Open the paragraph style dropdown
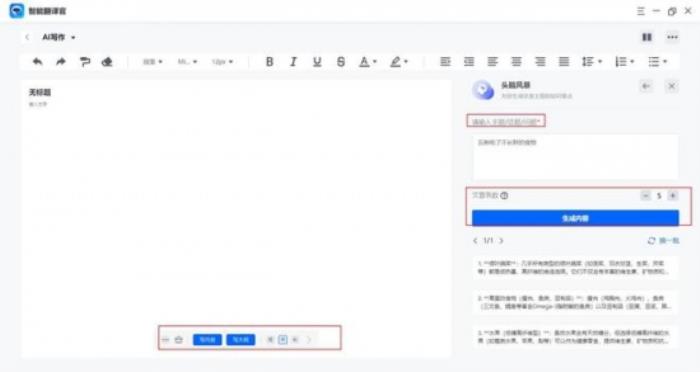The width and height of the screenshot is (700, 372). tap(152, 62)
